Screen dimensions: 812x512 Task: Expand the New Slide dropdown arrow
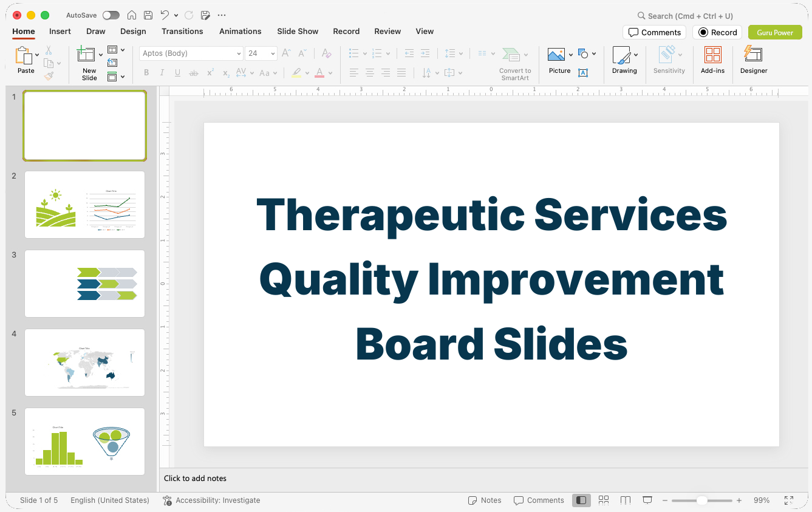click(101, 55)
